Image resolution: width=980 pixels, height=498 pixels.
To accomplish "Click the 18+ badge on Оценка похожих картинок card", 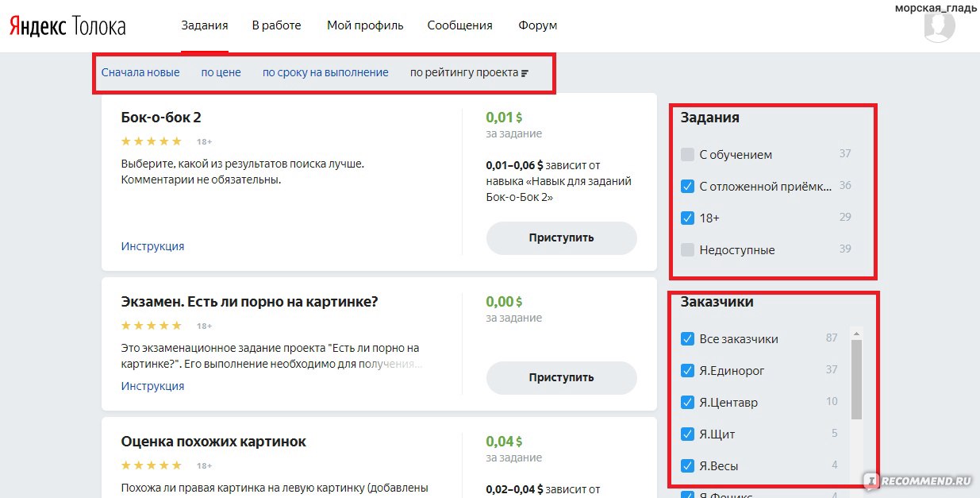I will click(x=204, y=466).
